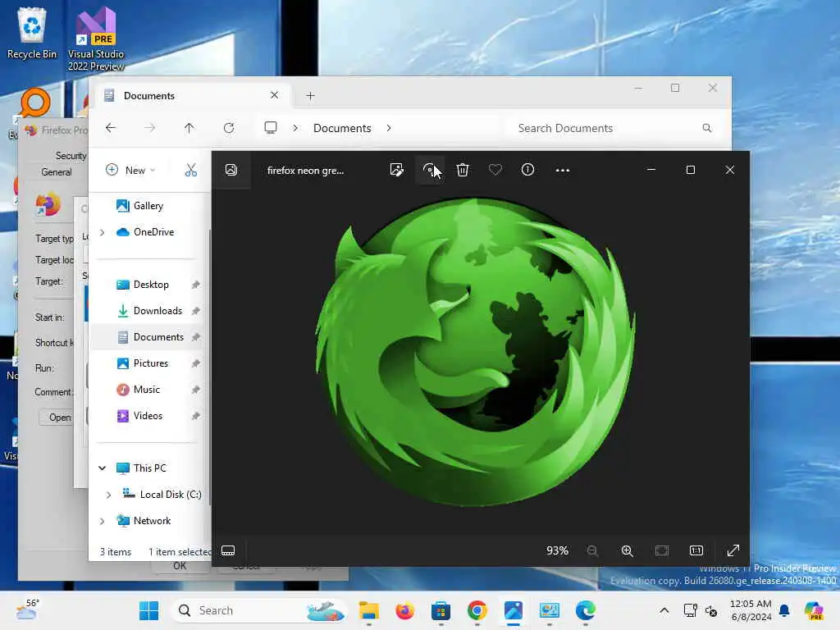Unpin Videos using its pin icon
840x630 pixels.
pyautogui.click(x=195, y=416)
